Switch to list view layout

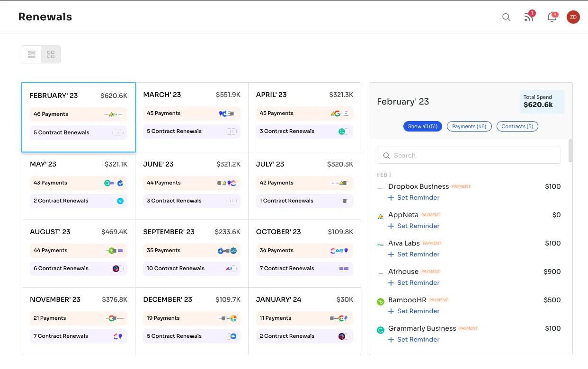click(32, 54)
